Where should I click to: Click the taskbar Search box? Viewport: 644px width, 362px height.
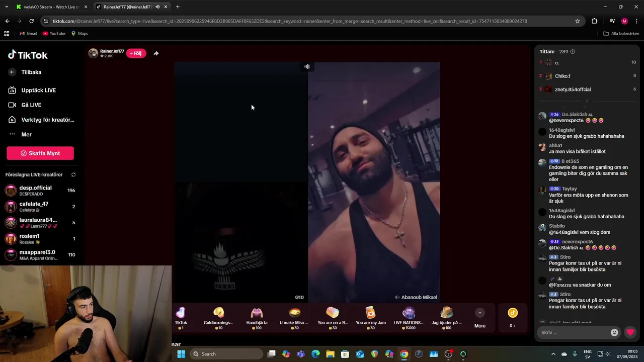click(x=226, y=354)
